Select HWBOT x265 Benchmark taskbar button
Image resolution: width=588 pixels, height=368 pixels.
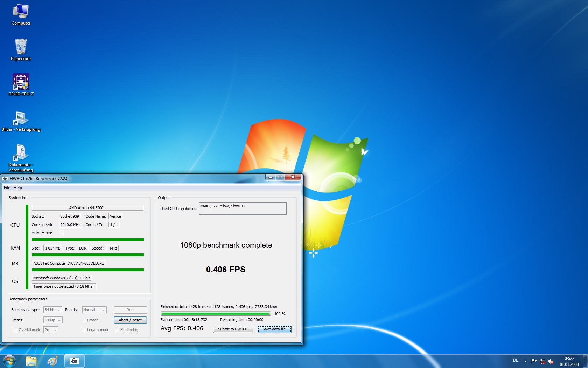point(74,361)
